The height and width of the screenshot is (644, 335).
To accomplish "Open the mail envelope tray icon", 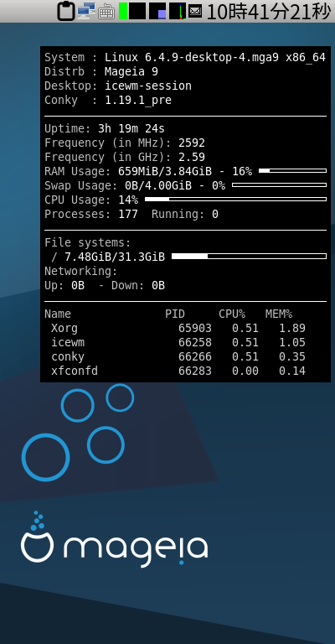I will (195, 11).
